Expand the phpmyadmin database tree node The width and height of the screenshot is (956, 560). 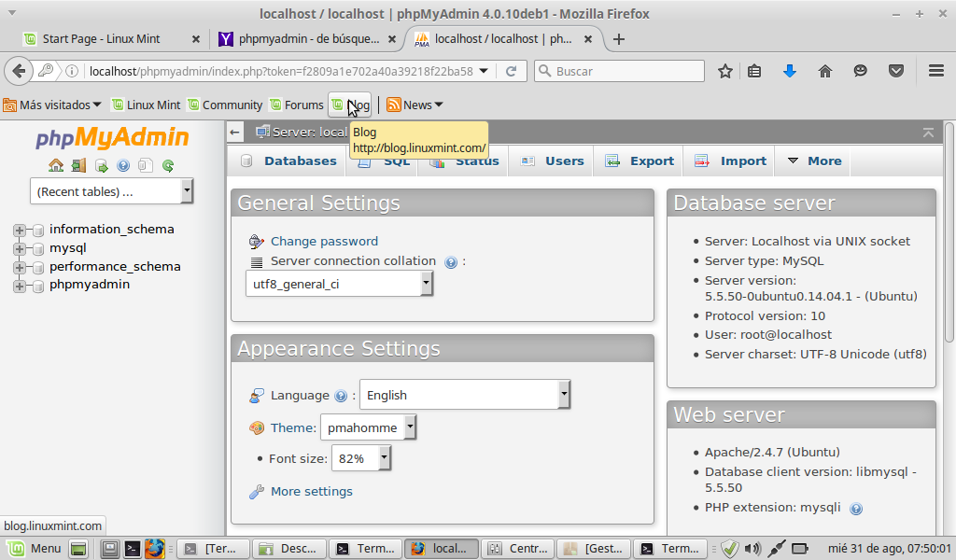(x=20, y=286)
